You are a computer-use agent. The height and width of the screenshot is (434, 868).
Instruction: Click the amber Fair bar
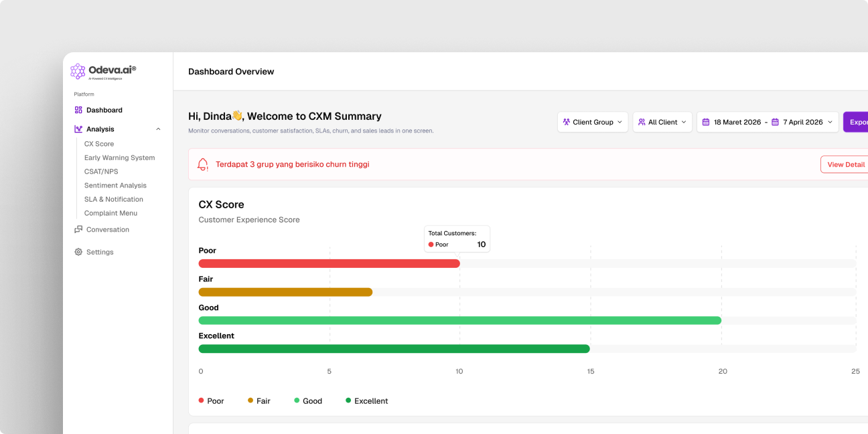point(285,292)
